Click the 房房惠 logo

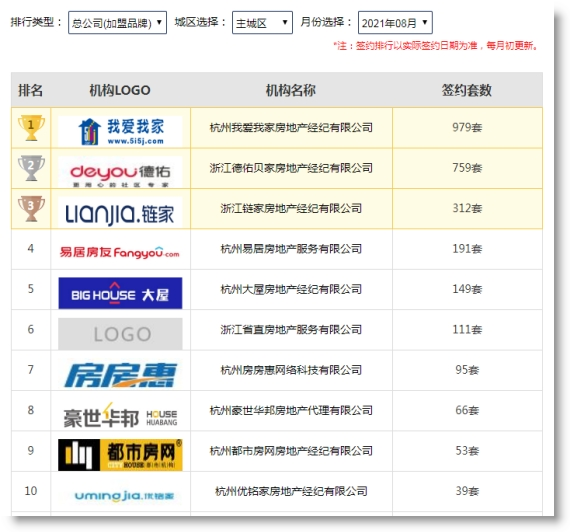[120, 375]
